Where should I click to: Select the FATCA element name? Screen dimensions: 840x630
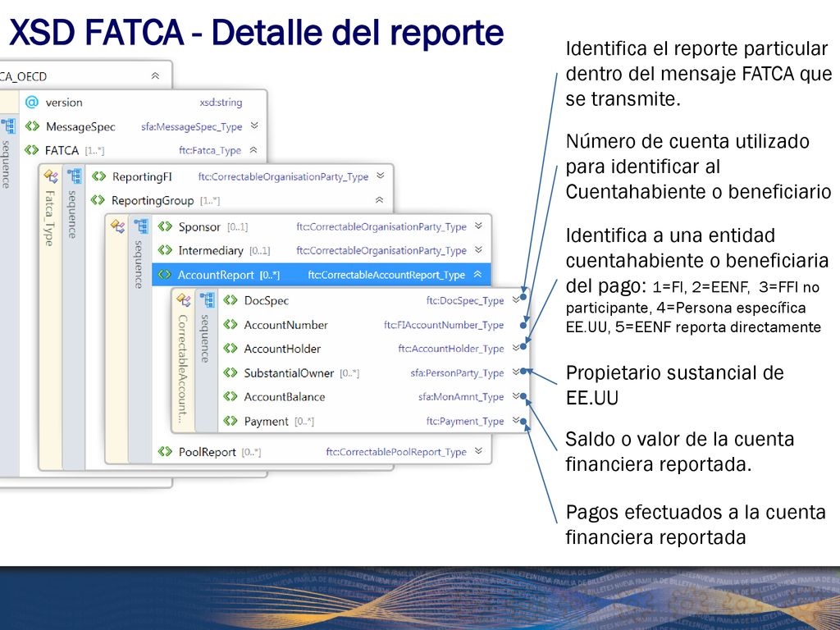point(62,151)
